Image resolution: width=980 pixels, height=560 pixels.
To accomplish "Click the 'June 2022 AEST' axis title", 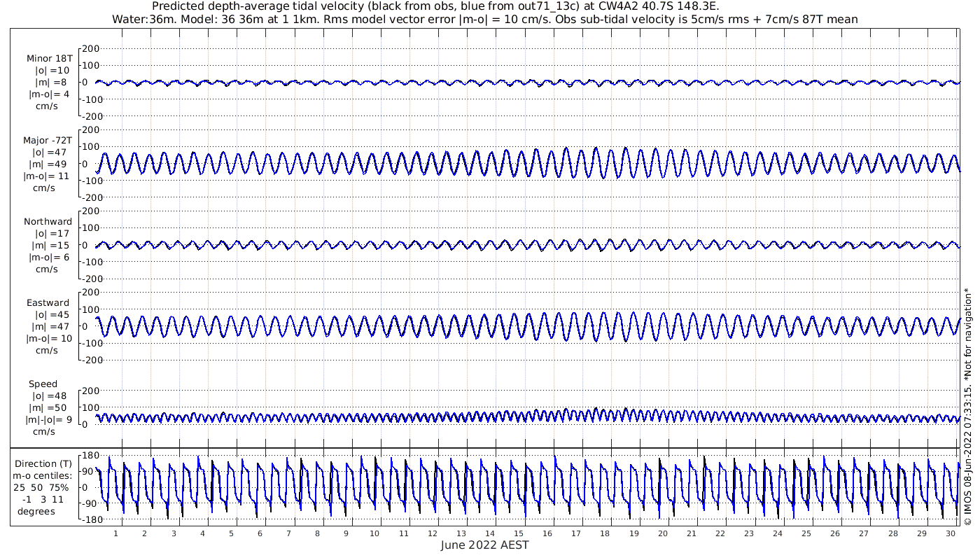I will (x=484, y=545).
